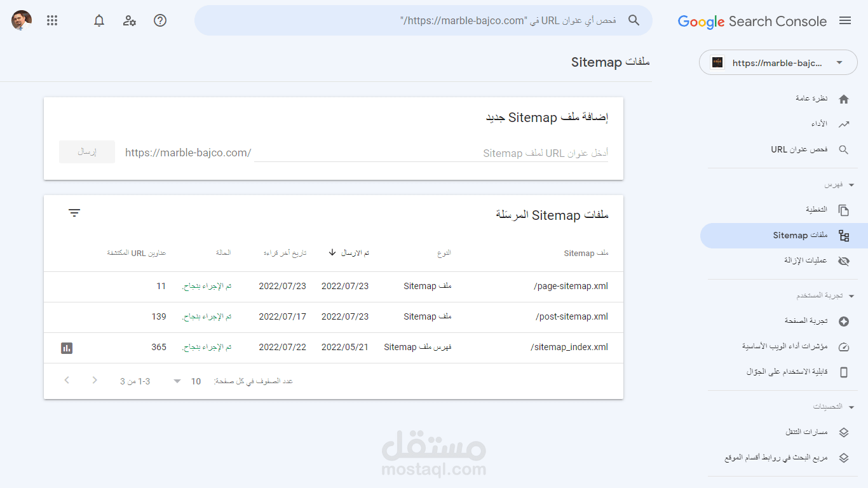
Task: Click the speedometer icon for مؤشرات أداء الويب
Action: tap(844, 347)
